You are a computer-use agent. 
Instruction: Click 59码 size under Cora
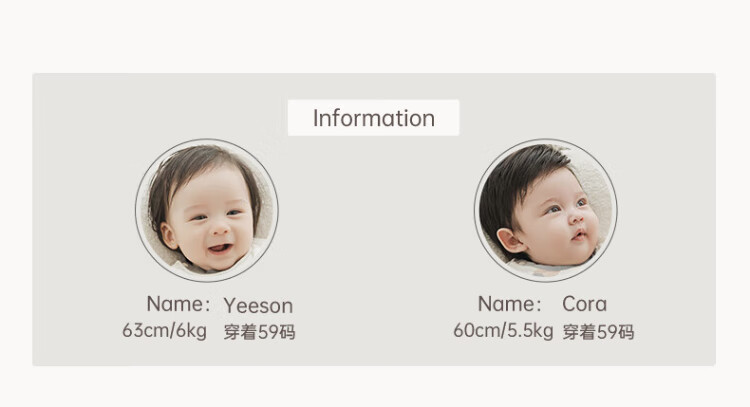coord(616,332)
